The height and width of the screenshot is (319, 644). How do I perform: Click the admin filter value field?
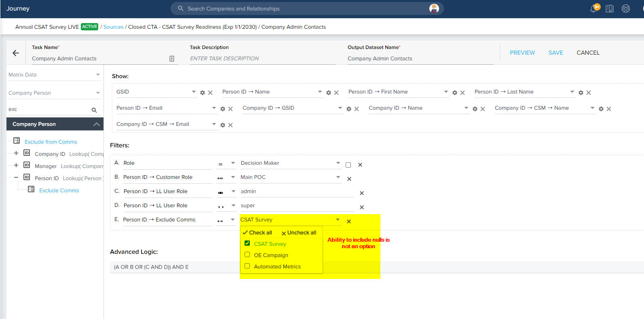[297, 191]
